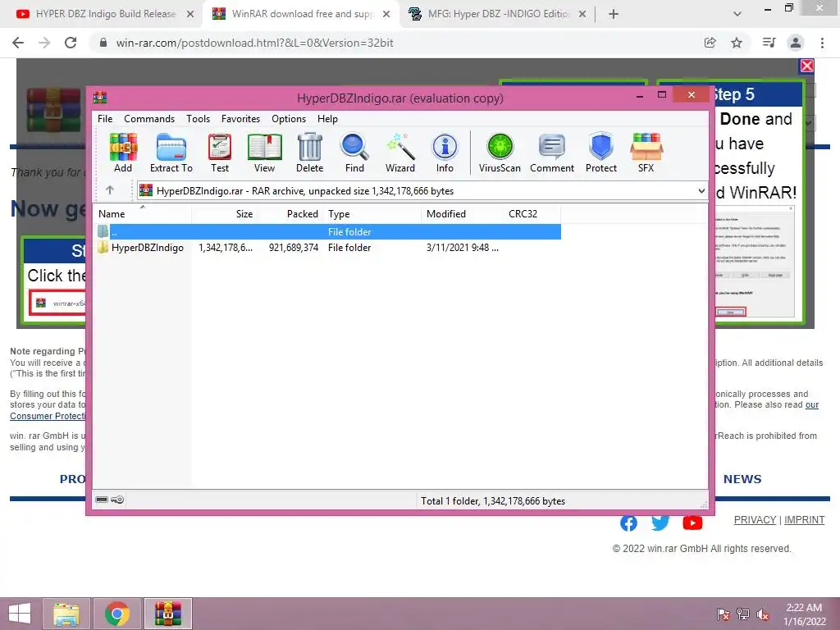Click the Protect shield icon
Image resolution: width=840 pixels, height=630 pixels.
[x=601, y=153]
